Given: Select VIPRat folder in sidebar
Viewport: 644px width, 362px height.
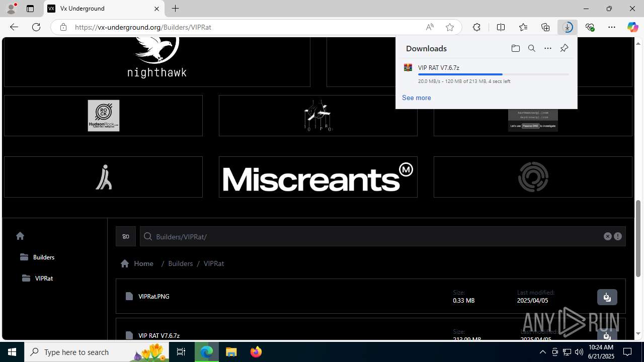Looking at the screenshot, I should pyautogui.click(x=38, y=278).
